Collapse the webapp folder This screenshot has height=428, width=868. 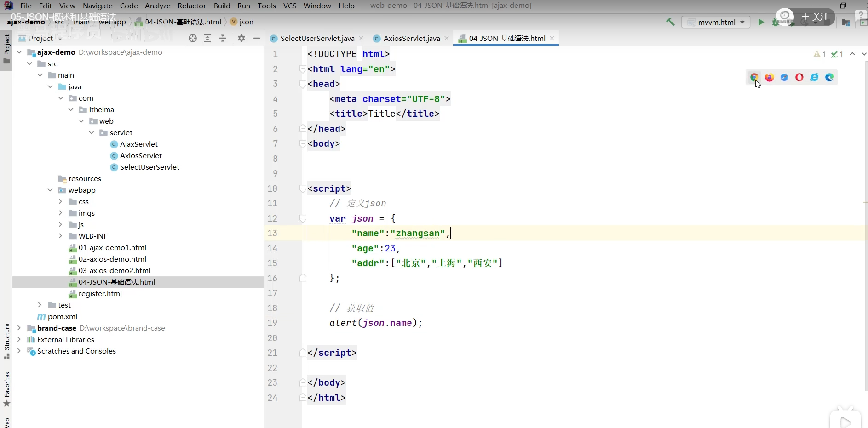(x=50, y=190)
